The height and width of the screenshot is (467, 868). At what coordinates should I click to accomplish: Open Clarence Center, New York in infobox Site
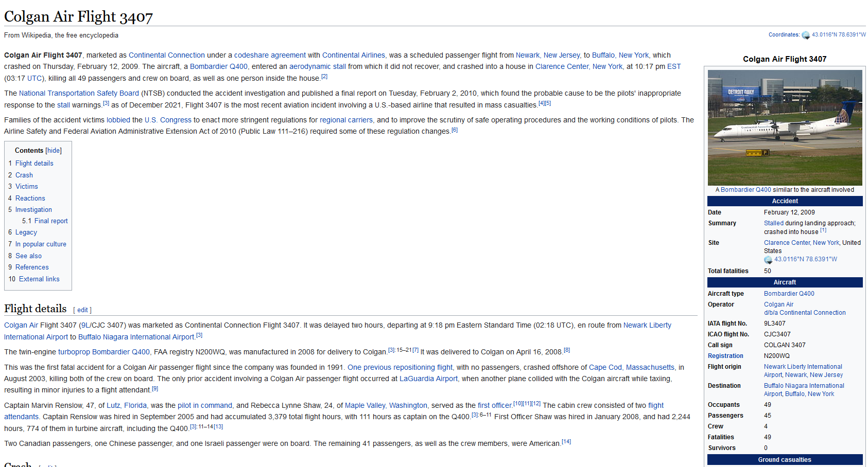[802, 243]
